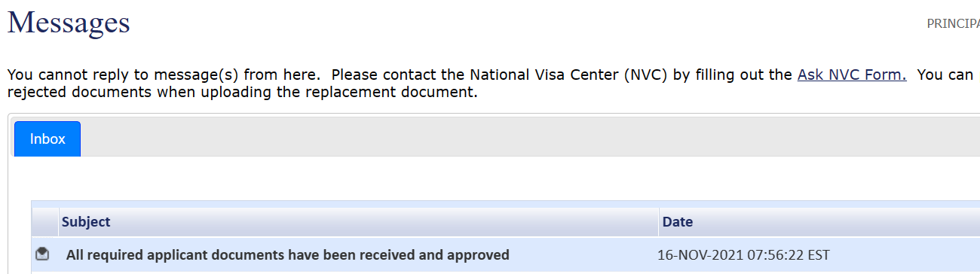
Task: Open the Ask NVC Form link
Action: coord(852,75)
